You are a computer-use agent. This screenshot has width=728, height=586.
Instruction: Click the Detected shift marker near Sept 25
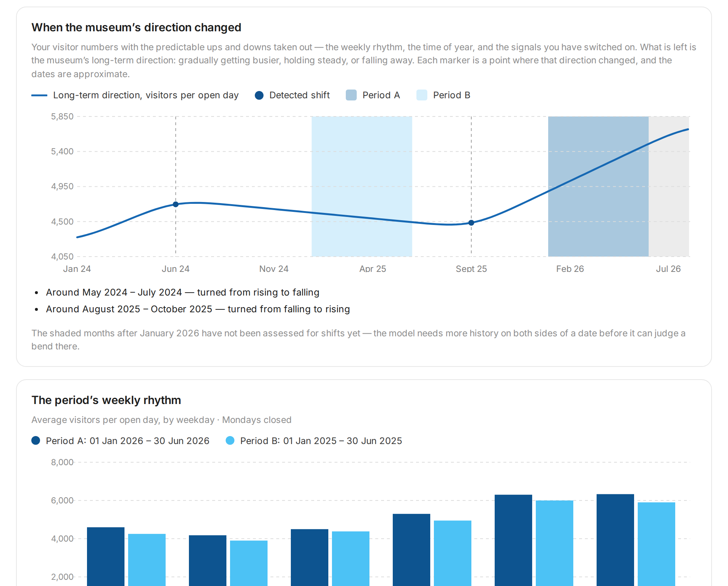click(x=471, y=223)
